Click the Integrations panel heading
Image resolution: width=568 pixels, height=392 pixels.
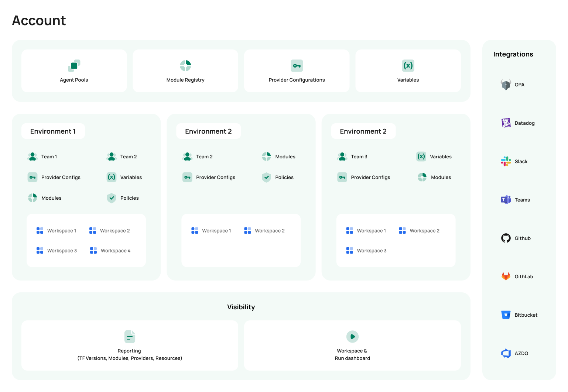click(x=513, y=54)
